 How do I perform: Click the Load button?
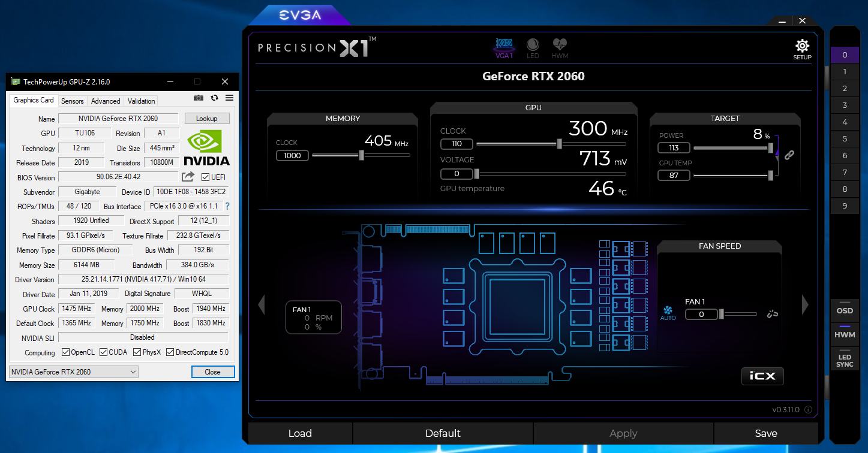pyautogui.click(x=300, y=433)
